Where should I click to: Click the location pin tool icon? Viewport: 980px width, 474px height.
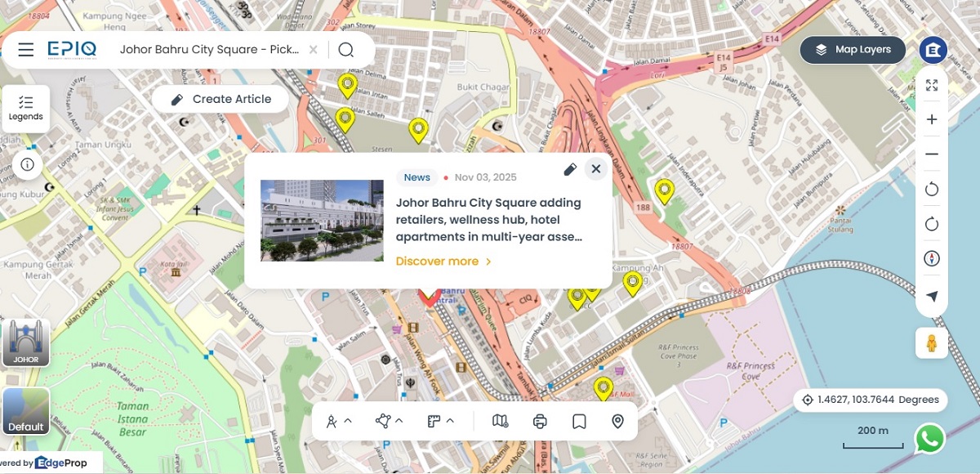618,422
